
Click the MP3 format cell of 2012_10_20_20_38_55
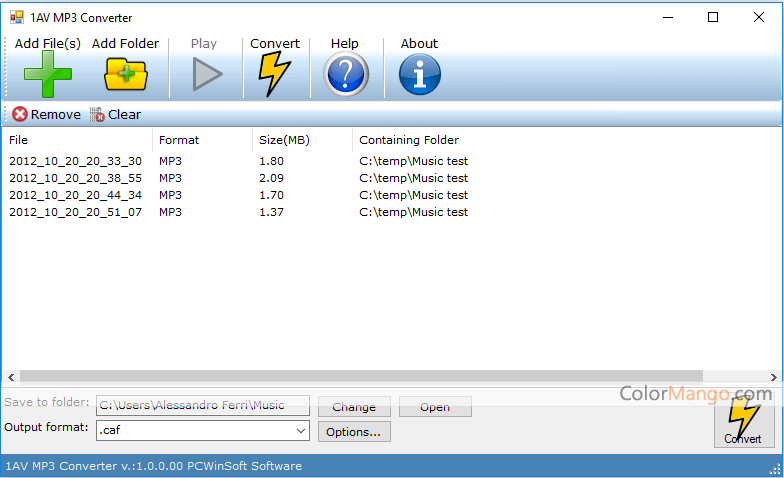(x=170, y=178)
